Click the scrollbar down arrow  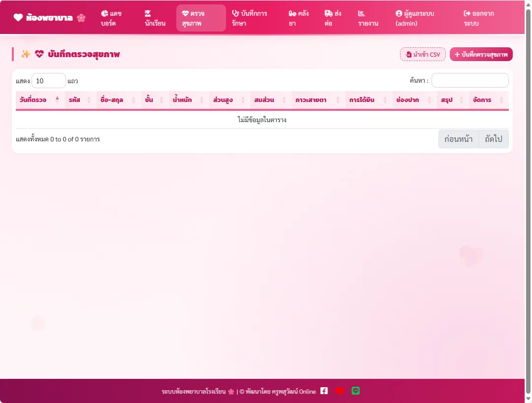(x=528, y=399)
